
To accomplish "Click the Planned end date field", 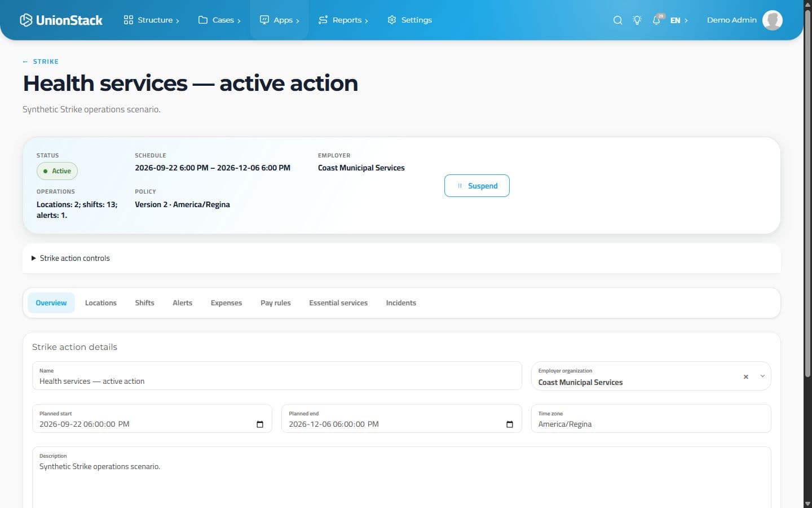I will 401,419.
